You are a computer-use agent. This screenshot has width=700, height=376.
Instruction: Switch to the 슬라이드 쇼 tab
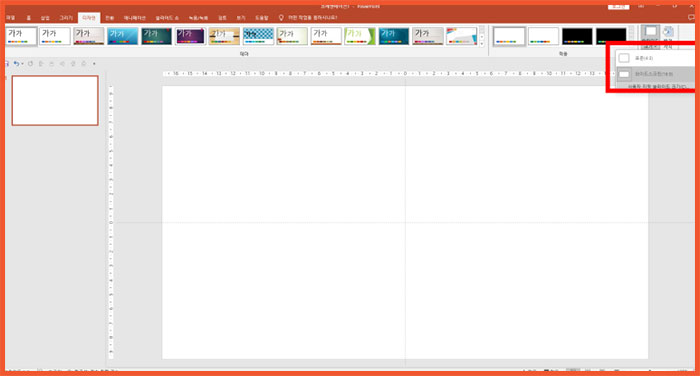tap(167, 18)
